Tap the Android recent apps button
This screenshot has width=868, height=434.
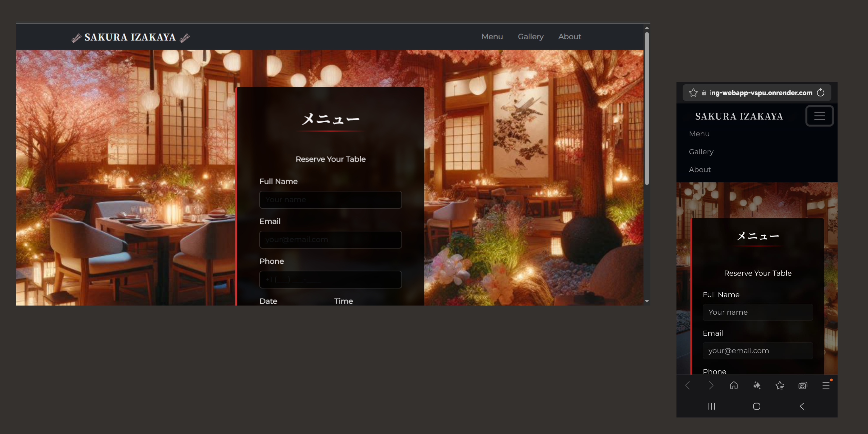click(711, 406)
